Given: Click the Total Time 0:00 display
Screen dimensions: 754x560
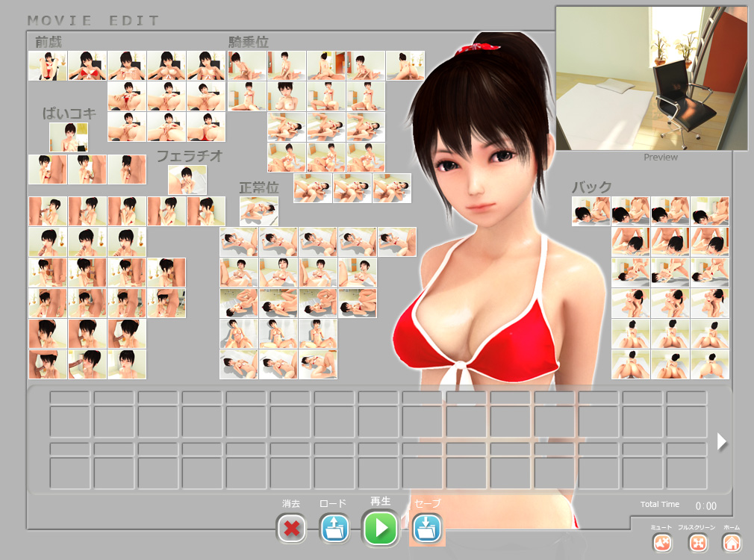Looking at the screenshot, I should [x=705, y=505].
